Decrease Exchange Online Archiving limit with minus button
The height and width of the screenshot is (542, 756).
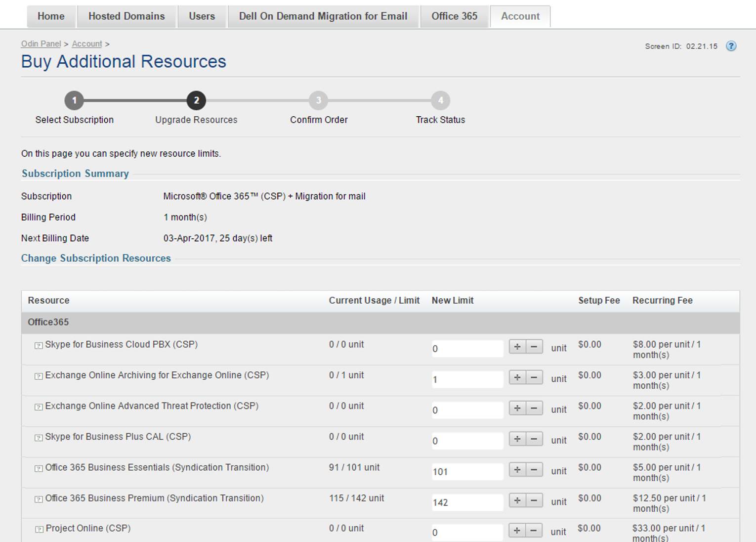point(534,377)
